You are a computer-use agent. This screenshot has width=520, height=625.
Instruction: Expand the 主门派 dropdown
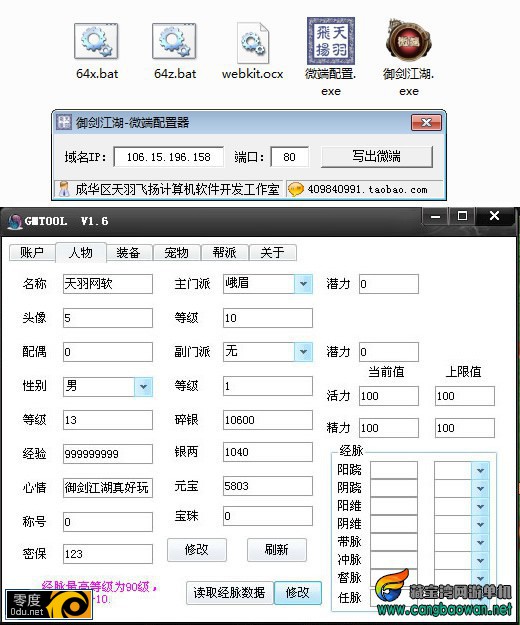click(303, 284)
